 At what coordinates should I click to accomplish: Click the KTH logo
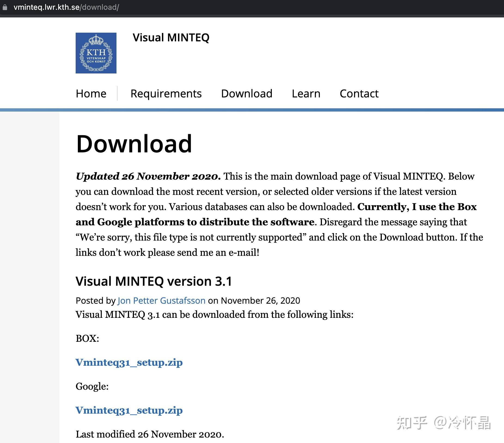click(96, 53)
